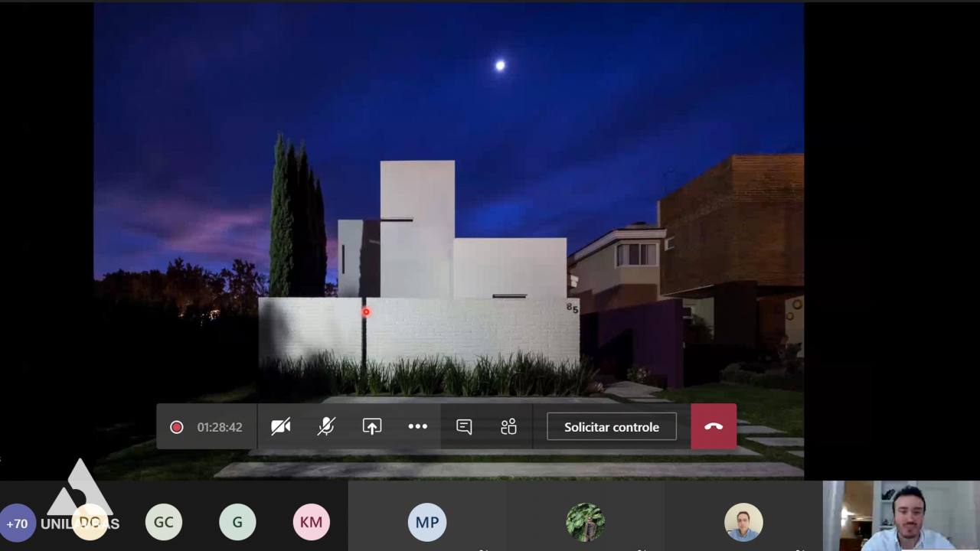Select the plant photo participant avatar
Screen dimensions: 980x551
[x=586, y=522]
